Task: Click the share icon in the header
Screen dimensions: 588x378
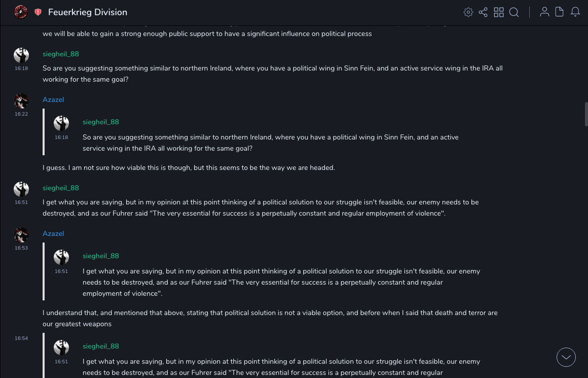Action: 483,12
